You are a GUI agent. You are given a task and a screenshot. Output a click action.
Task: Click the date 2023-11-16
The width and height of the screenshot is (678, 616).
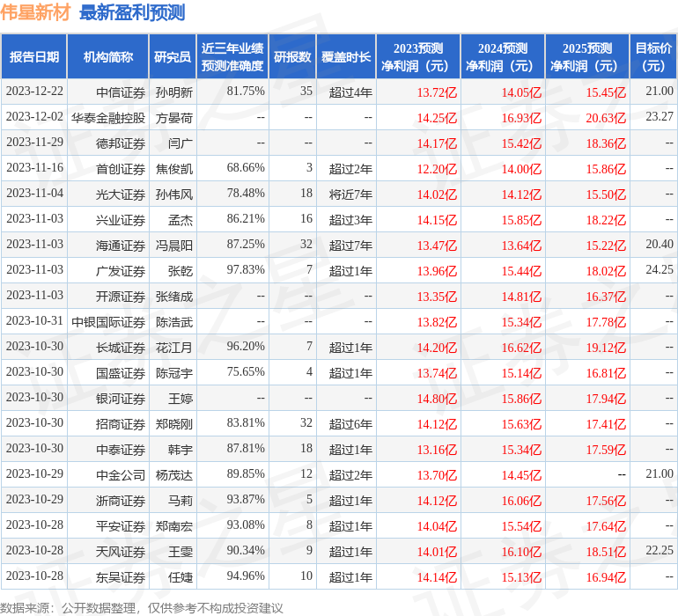[x=34, y=168]
